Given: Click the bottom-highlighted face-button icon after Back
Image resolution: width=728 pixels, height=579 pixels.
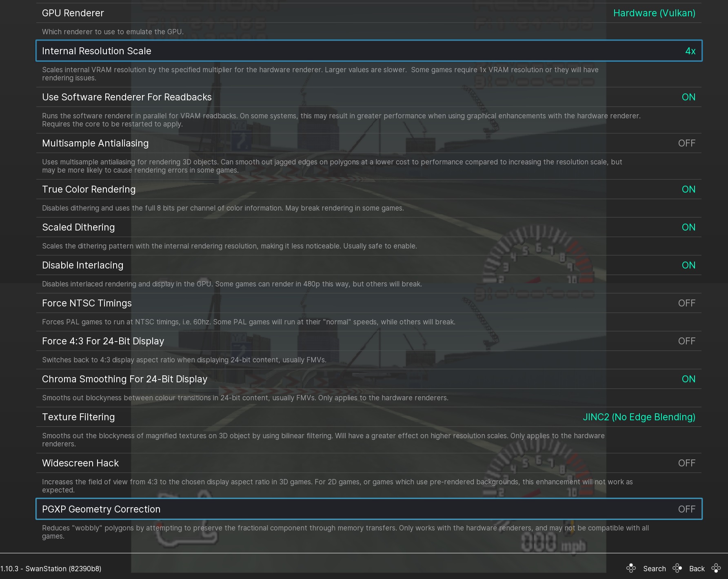Looking at the screenshot, I should point(716,568).
